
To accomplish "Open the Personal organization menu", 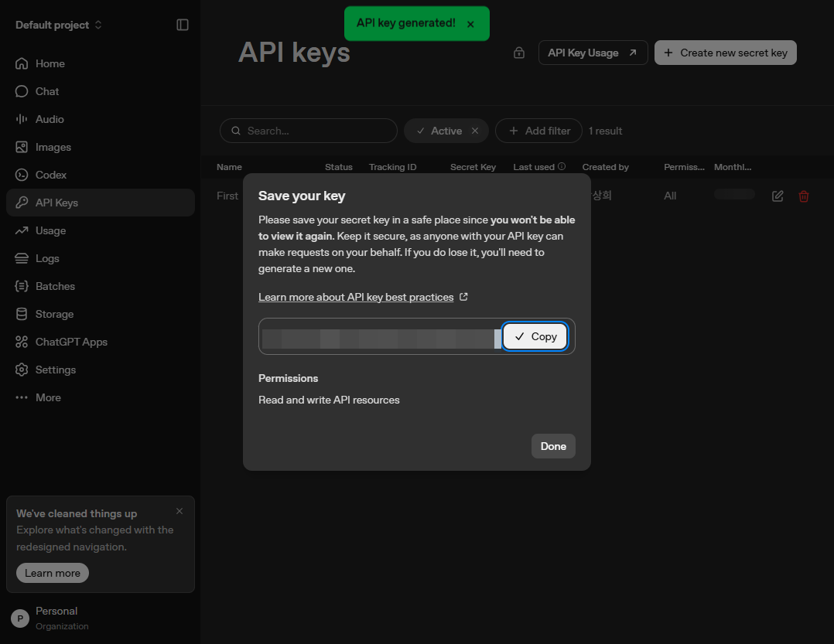I will [100, 618].
